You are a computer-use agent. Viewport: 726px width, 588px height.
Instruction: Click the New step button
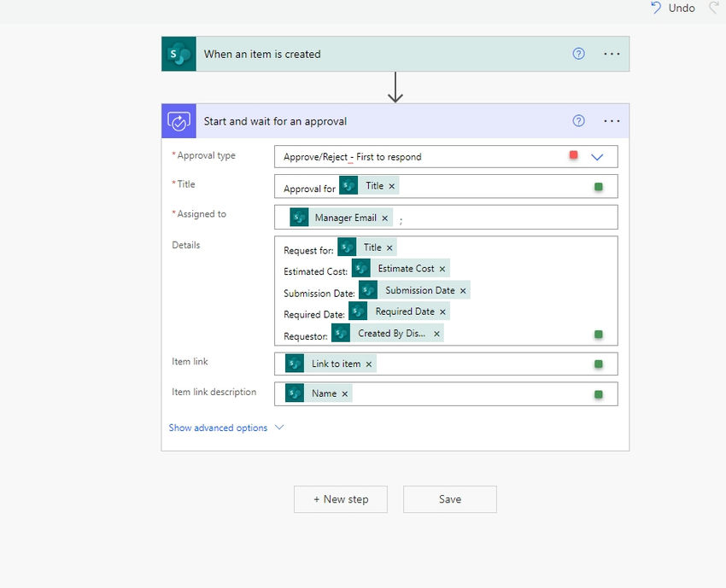pyautogui.click(x=341, y=499)
